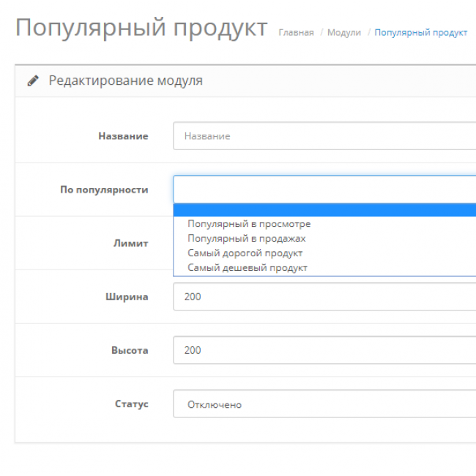The height and width of the screenshot is (476, 476).
Task: Select the Популярный в продажах option
Action: [246, 239]
